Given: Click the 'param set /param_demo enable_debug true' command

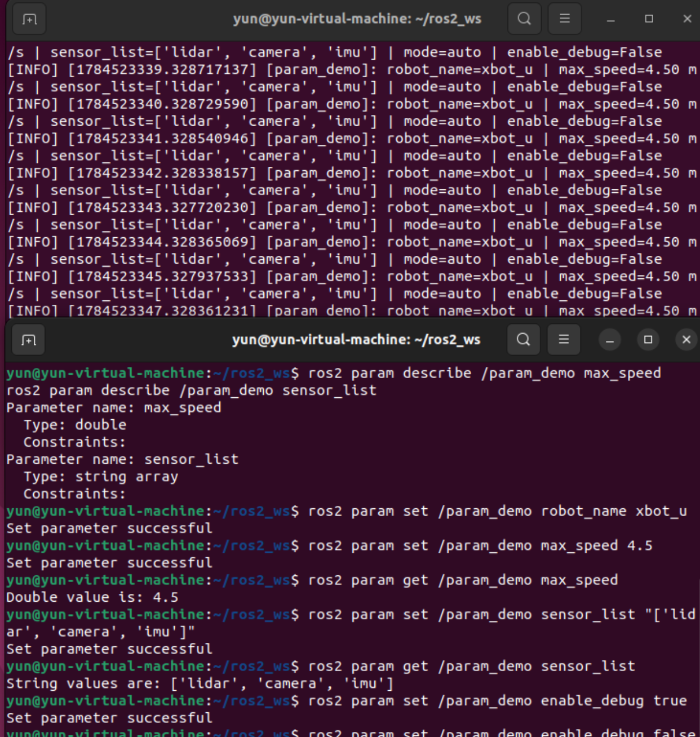Looking at the screenshot, I should (x=519, y=701).
